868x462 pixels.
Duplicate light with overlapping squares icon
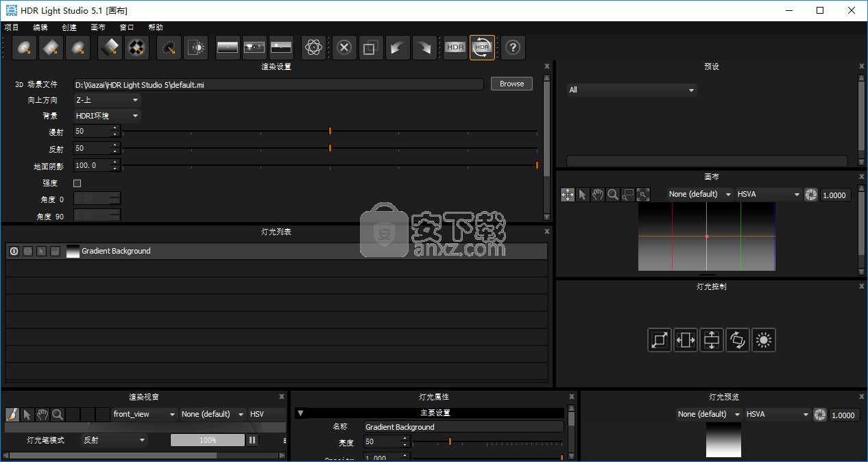click(x=371, y=47)
